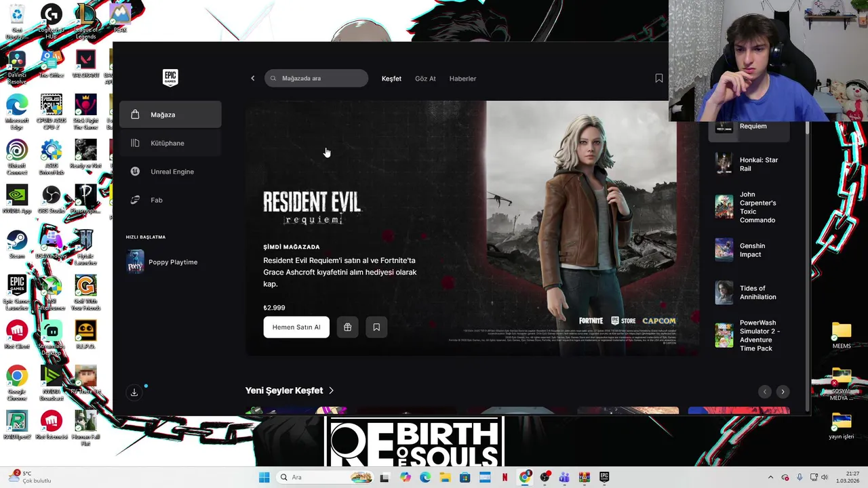The height and width of the screenshot is (488, 868).
Task: Open VALORANT desktop icon
Action: pyautogui.click(x=85, y=64)
